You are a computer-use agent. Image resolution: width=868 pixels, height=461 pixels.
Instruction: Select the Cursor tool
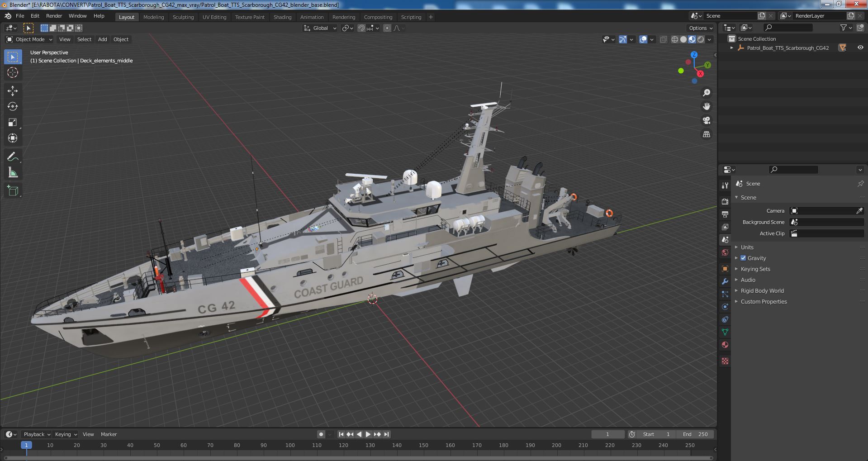[x=13, y=72]
